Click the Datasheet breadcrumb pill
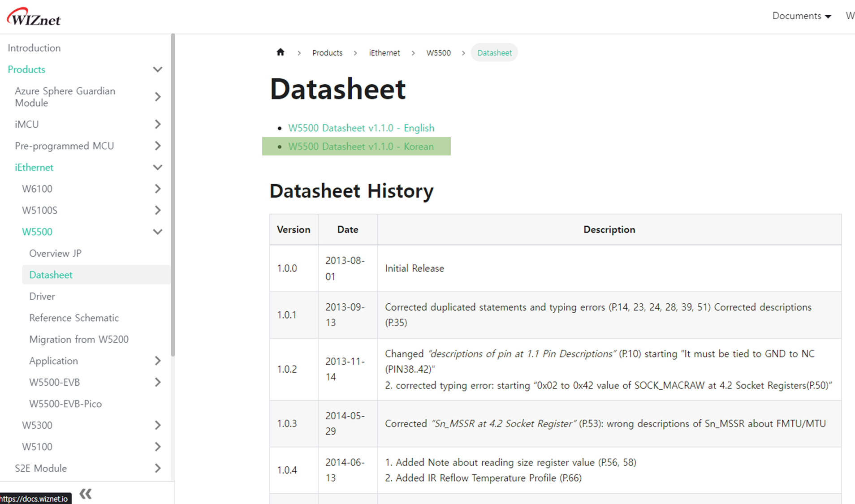Viewport: 855px width, 504px height. point(494,53)
